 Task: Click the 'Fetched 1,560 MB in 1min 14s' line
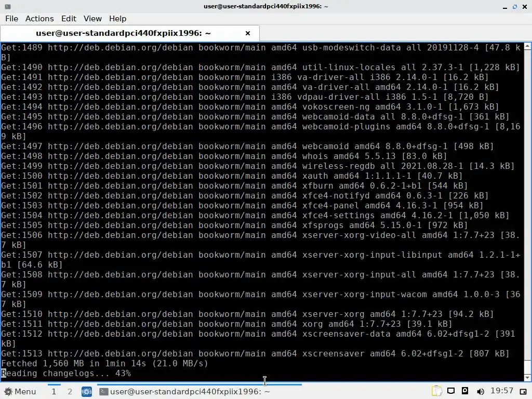(104, 363)
